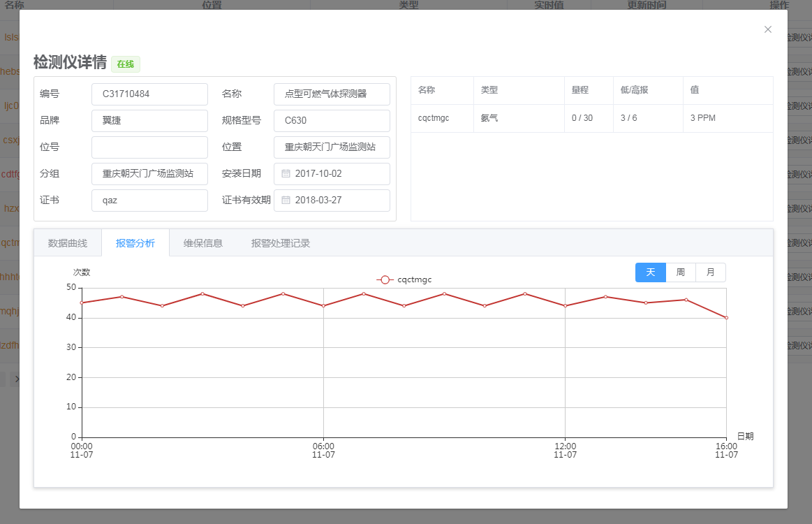Close the detector details dialog
Image resolution: width=812 pixels, height=524 pixels.
click(x=768, y=29)
